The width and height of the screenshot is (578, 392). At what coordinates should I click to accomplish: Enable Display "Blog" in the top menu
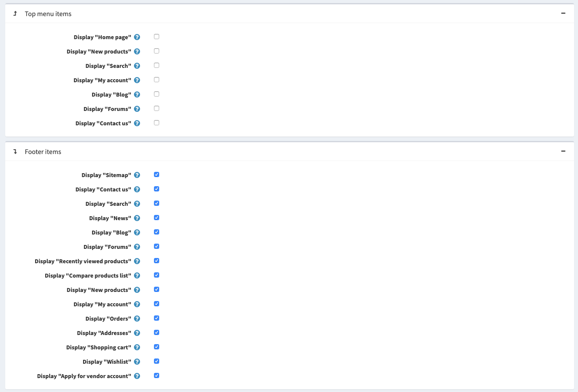(157, 94)
